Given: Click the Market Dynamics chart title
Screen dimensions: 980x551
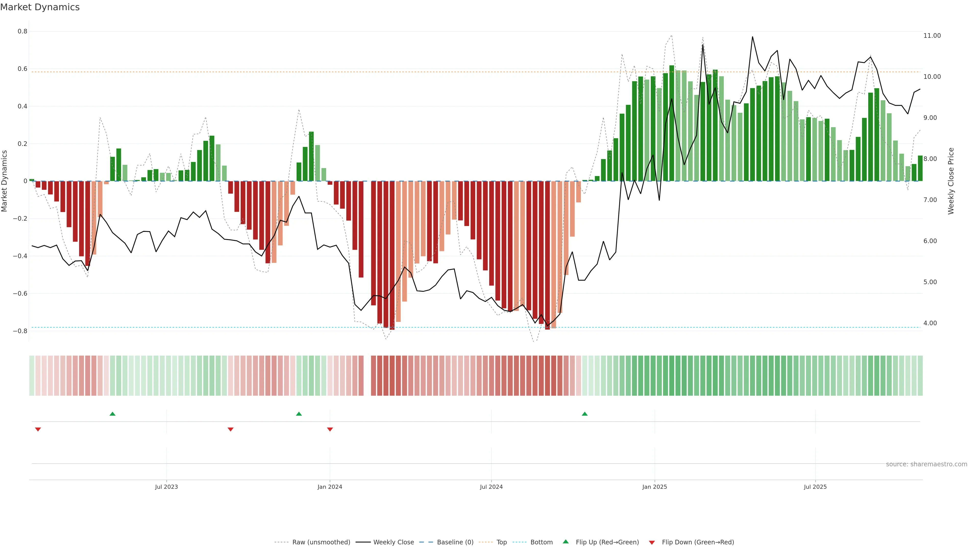Looking at the screenshot, I should (x=40, y=7).
